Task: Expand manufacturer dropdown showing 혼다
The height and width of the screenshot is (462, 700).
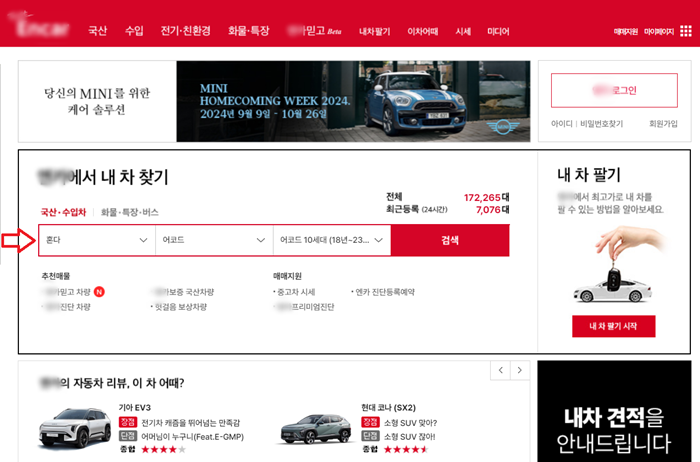Action: [x=97, y=240]
